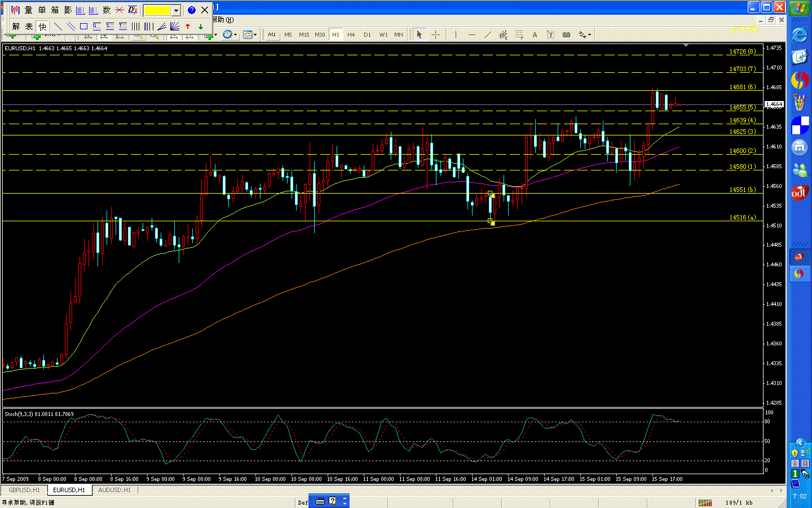The width and height of the screenshot is (812, 508).
Task: Click the 解 button in floating toolbar
Action: 16,27
